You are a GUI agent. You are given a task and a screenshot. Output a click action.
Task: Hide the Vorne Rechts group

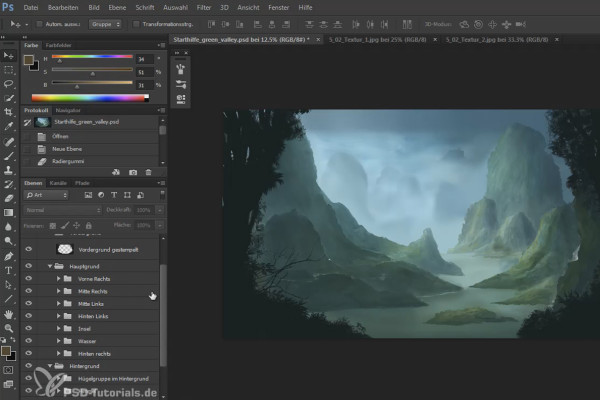point(29,279)
